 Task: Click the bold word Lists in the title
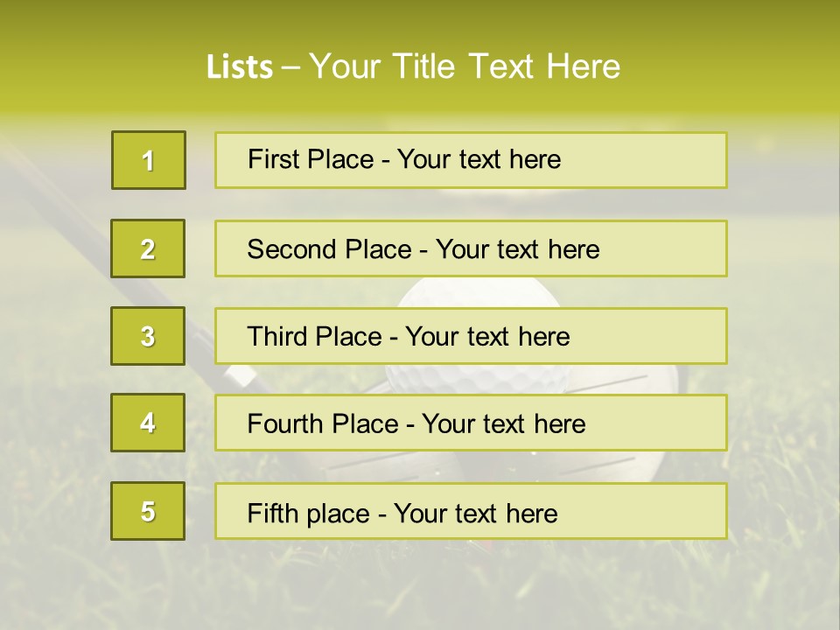point(239,67)
